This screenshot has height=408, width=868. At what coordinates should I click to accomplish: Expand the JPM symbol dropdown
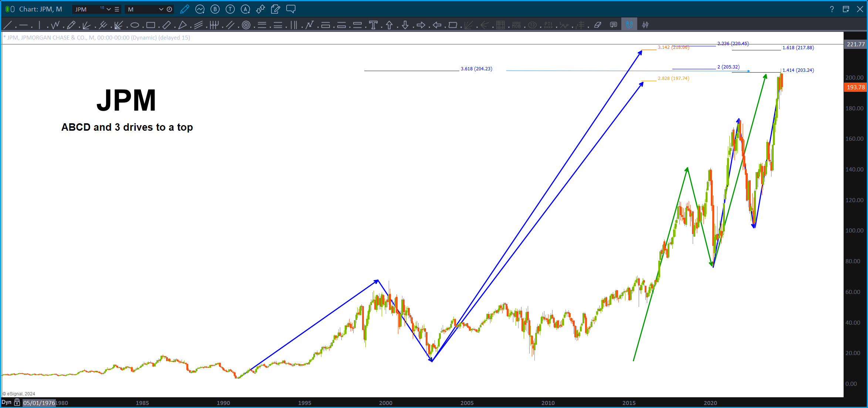click(x=109, y=9)
